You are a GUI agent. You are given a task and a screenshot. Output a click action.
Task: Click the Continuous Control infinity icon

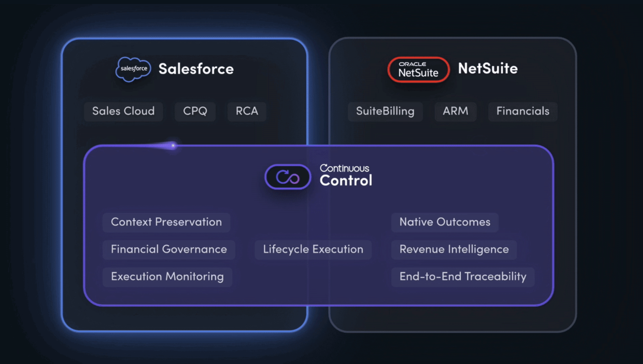[x=288, y=177]
